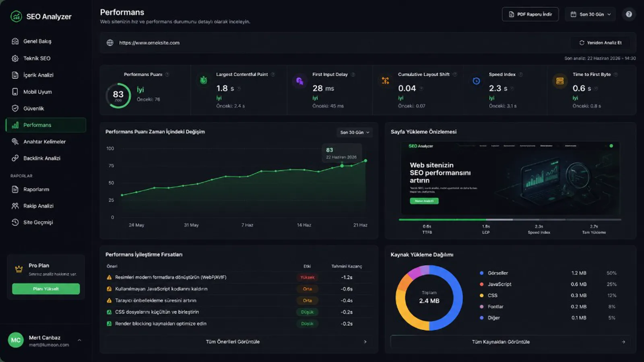Click the Pro Plan crown icon
This screenshot has height=362, width=644.
[x=19, y=269]
